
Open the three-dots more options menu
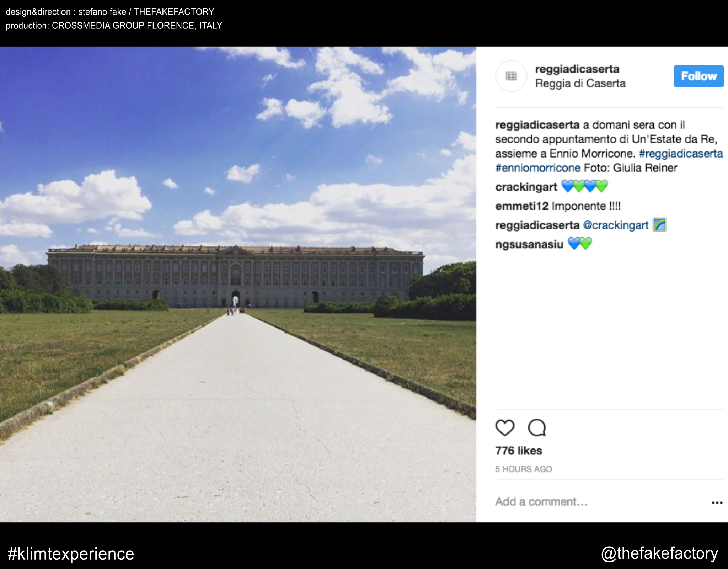(717, 503)
